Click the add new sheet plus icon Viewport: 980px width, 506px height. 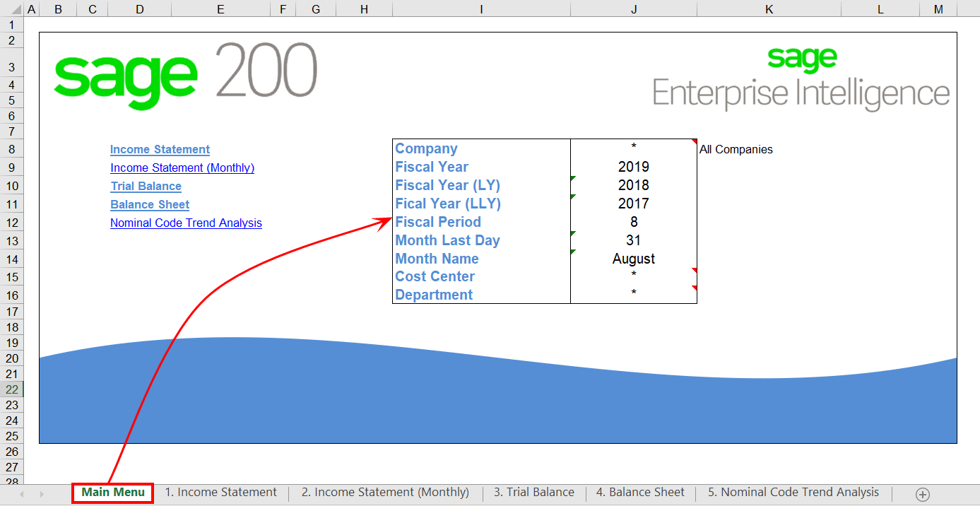(x=922, y=494)
